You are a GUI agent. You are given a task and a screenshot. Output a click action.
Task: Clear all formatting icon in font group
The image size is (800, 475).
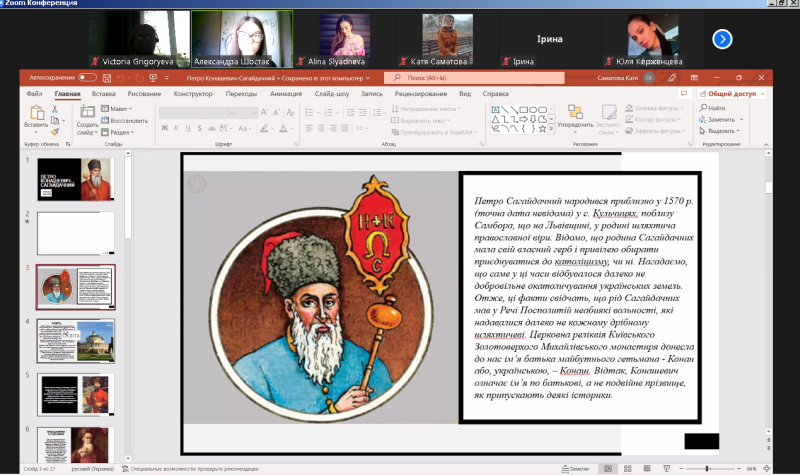click(290, 112)
